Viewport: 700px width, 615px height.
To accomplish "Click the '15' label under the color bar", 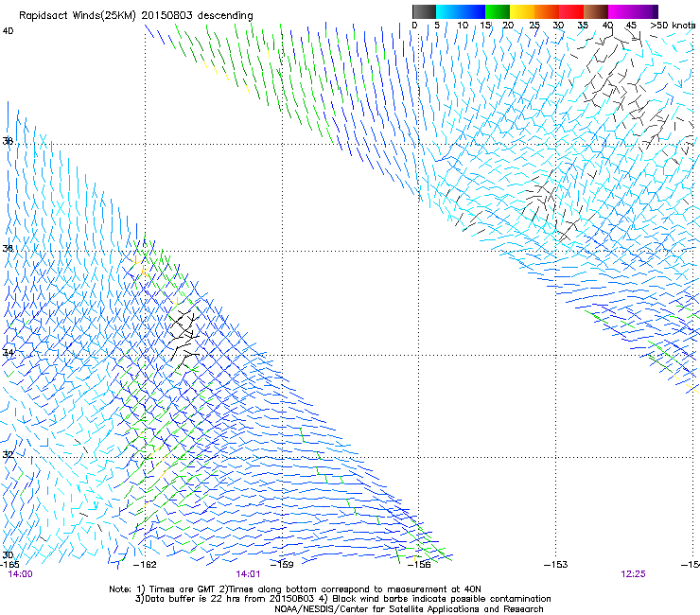I will 485,26.
